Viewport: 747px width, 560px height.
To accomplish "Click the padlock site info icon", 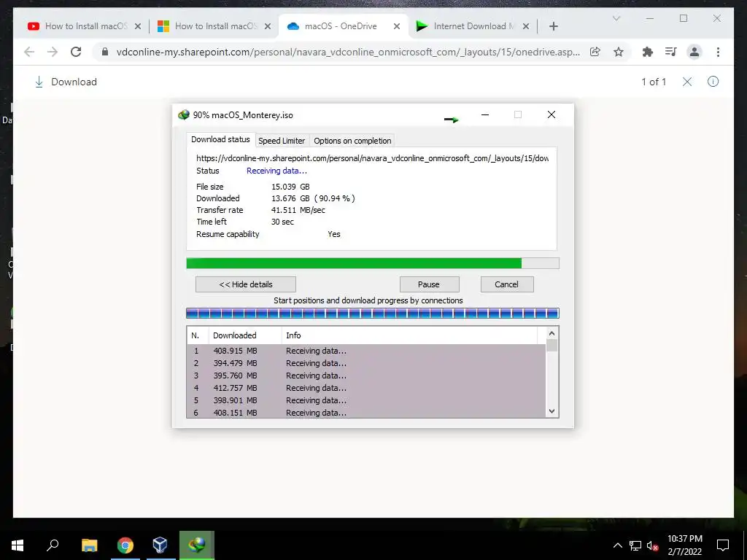I will pyautogui.click(x=105, y=52).
